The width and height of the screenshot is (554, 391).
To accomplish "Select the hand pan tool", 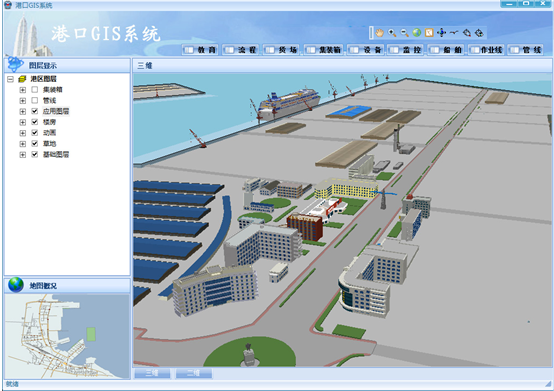I will [379, 33].
